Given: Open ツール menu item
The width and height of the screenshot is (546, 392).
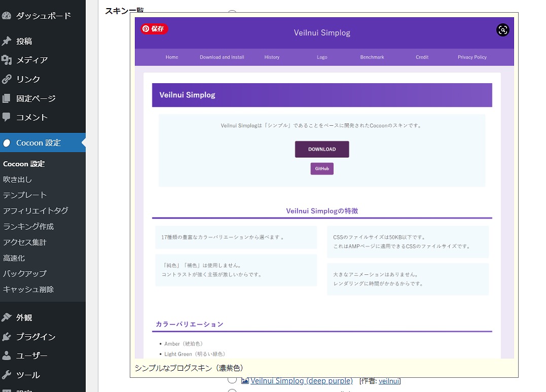Looking at the screenshot, I should (x=28, y=375).
